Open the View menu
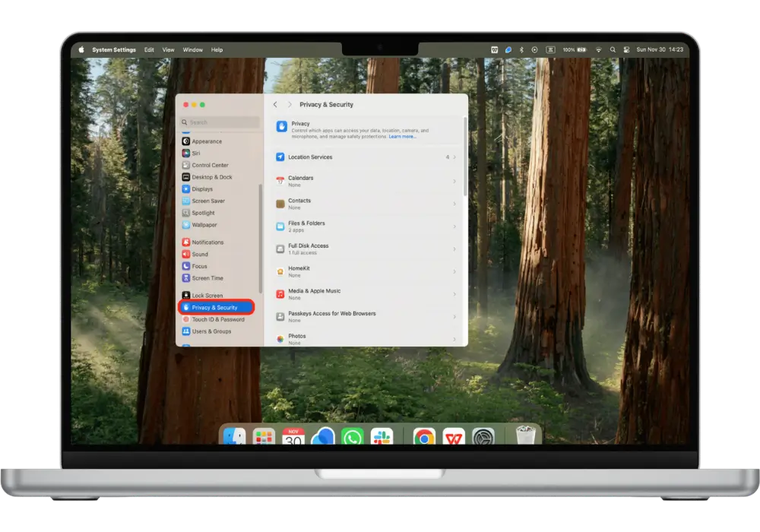 (x=168, y=50)
